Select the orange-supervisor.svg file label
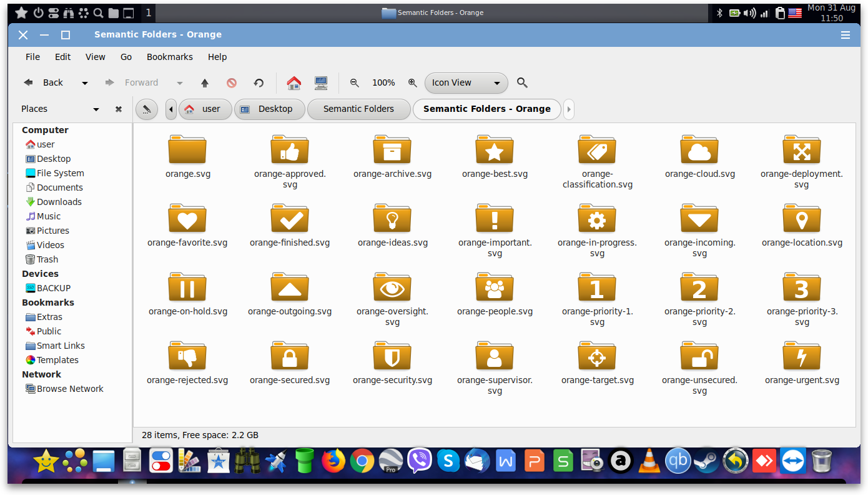This screenshot has width=868, height=495. point(495,386)
